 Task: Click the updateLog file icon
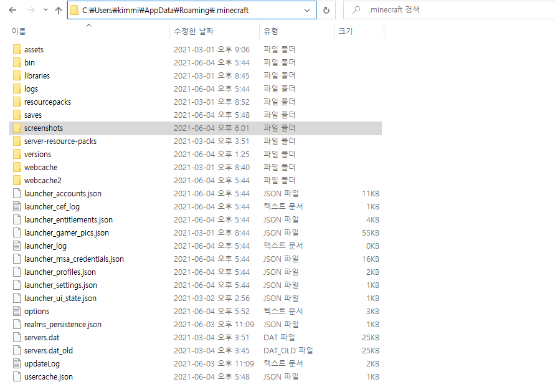click(x=17, y=364)
